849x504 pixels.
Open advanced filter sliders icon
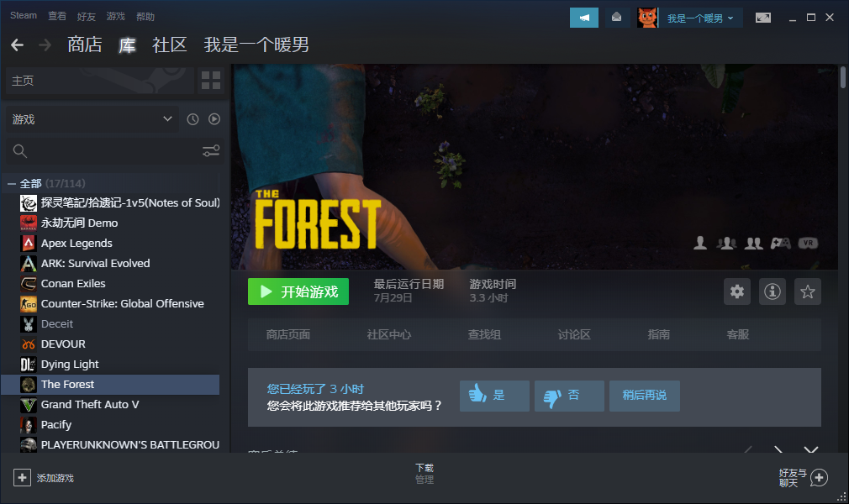[x=211, y=151]
